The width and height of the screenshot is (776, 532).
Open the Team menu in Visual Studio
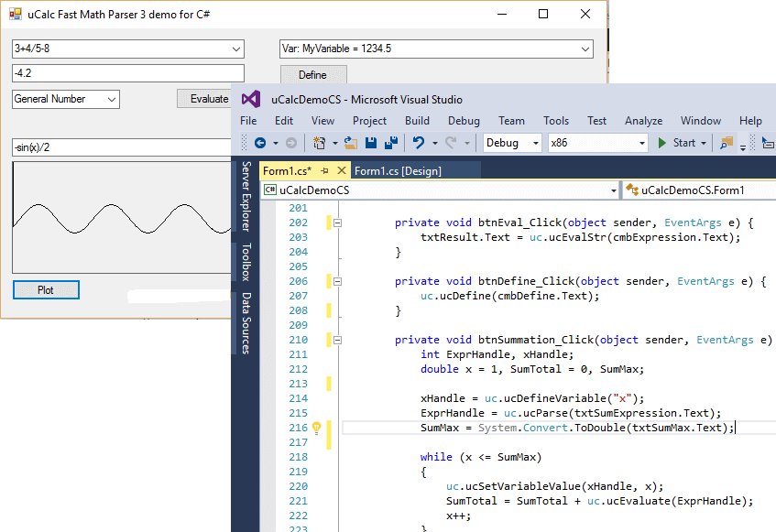512,120
